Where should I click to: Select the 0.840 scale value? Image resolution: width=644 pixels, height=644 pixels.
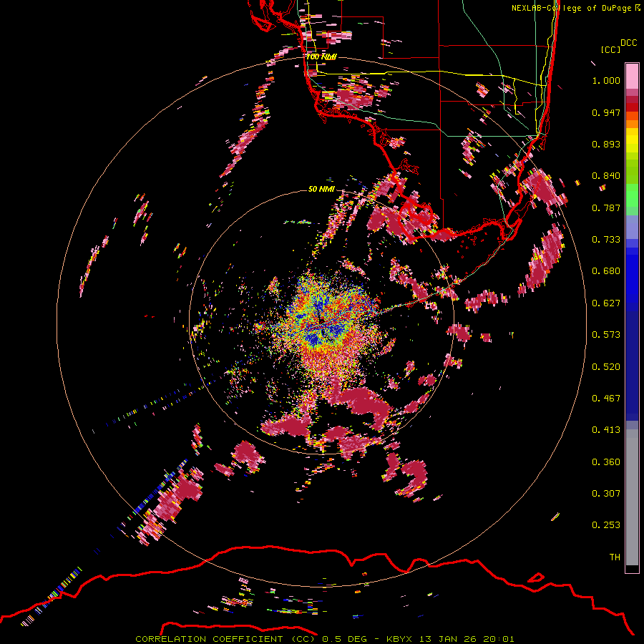(x=606, y=176)
